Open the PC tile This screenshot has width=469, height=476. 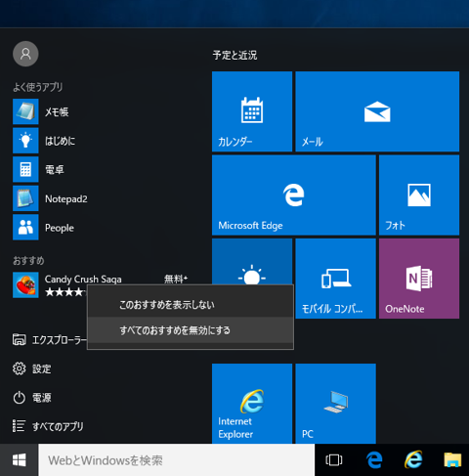point(335,404)
